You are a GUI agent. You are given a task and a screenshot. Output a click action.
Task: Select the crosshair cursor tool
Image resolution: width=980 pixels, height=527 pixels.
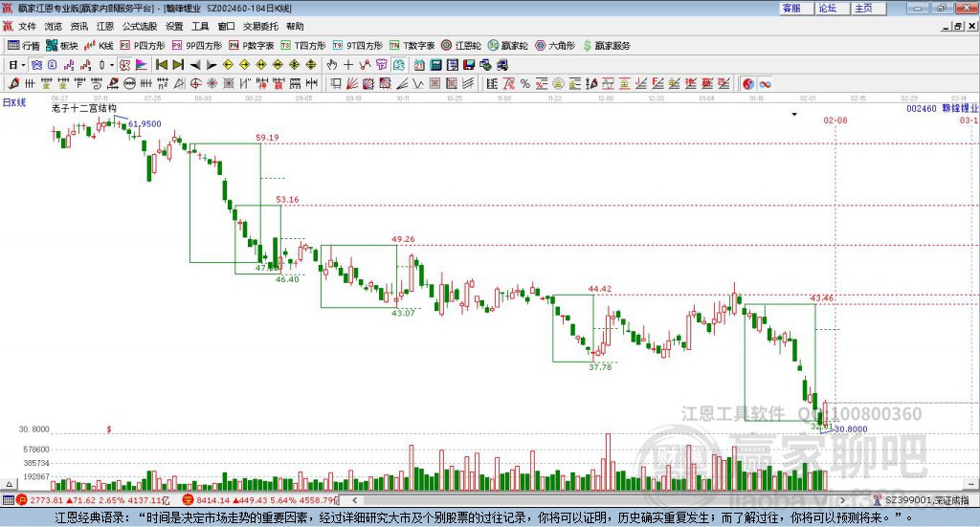[348, 65]
